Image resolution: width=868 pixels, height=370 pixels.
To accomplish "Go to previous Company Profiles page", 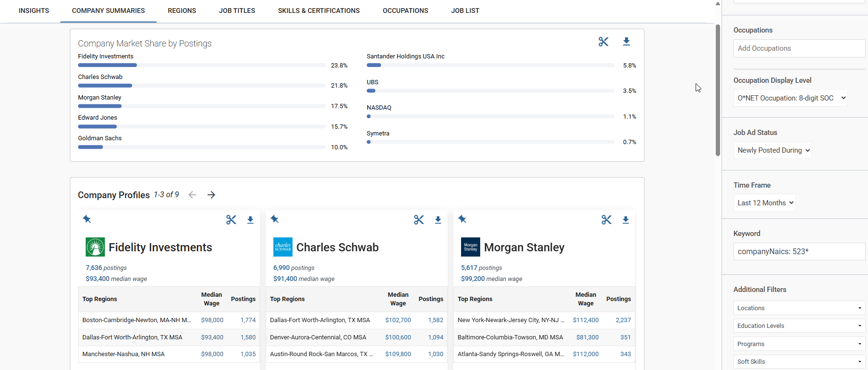I will coord(192,195).
